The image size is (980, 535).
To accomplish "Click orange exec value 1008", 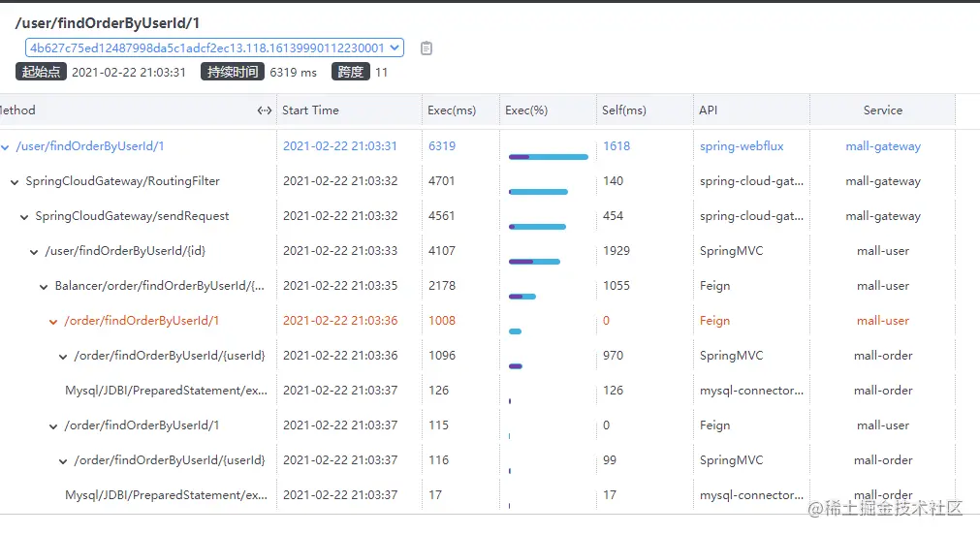I will click(x=442, y=321).
